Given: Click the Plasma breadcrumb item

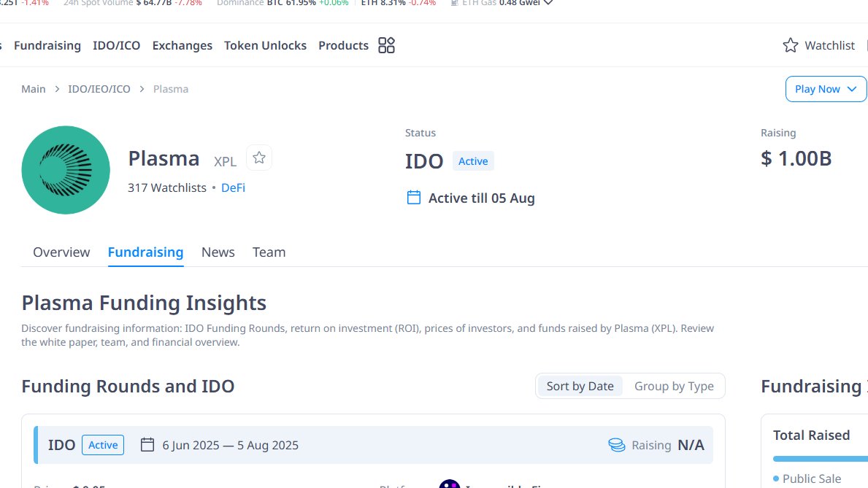Looking at the screenshot, I should coord(171,89).
